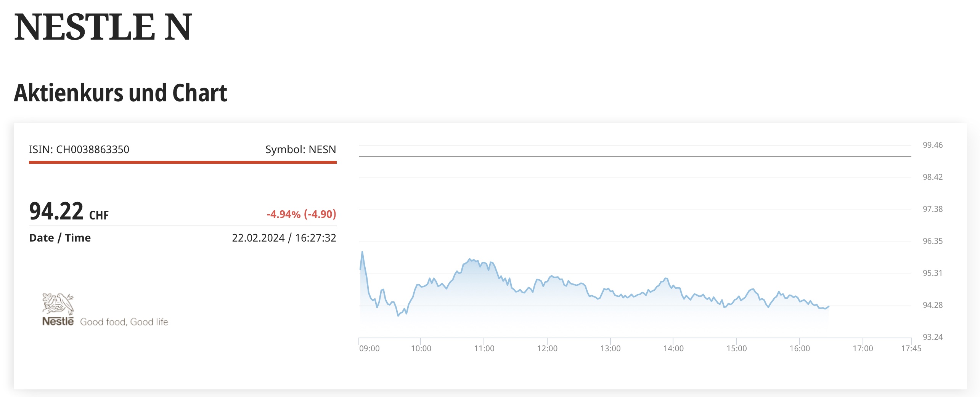
Task: Click the 09:00 time axis label
Action: [x=369, y=348]
